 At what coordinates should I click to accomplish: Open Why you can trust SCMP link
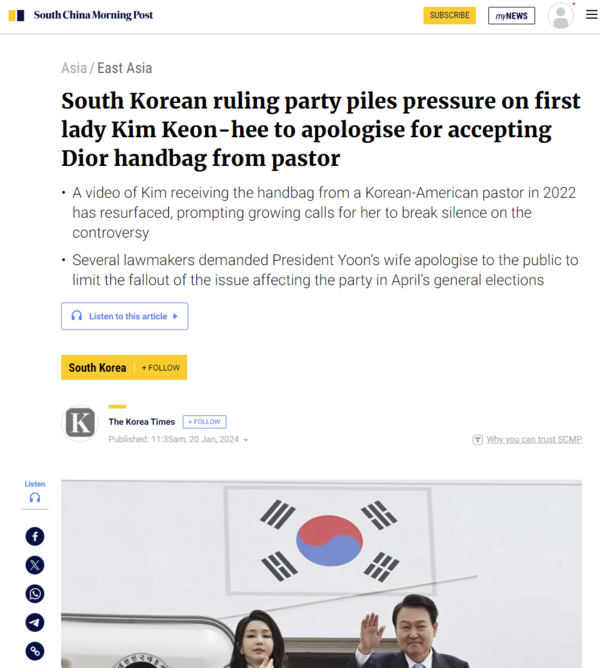click(534, 439)
